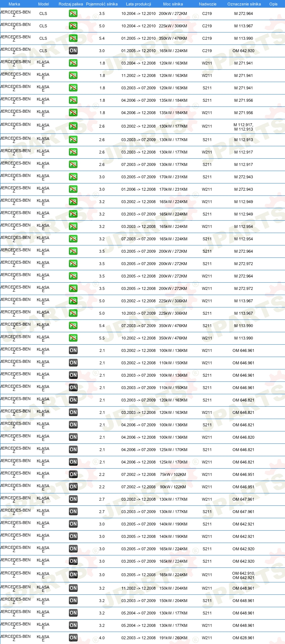Screen dimensions: 285x644
Task: Click PB icon in KLASA E 5.4 S211 row
Action: 73,326
